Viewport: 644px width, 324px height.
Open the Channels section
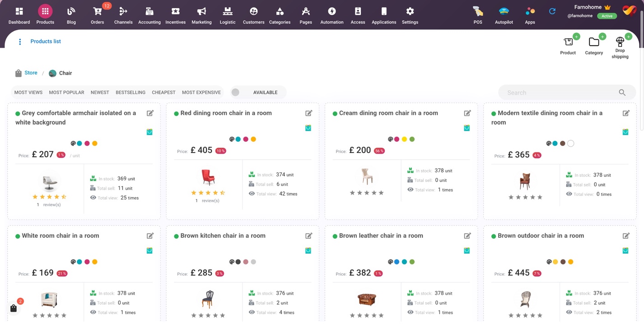(123, 15)
